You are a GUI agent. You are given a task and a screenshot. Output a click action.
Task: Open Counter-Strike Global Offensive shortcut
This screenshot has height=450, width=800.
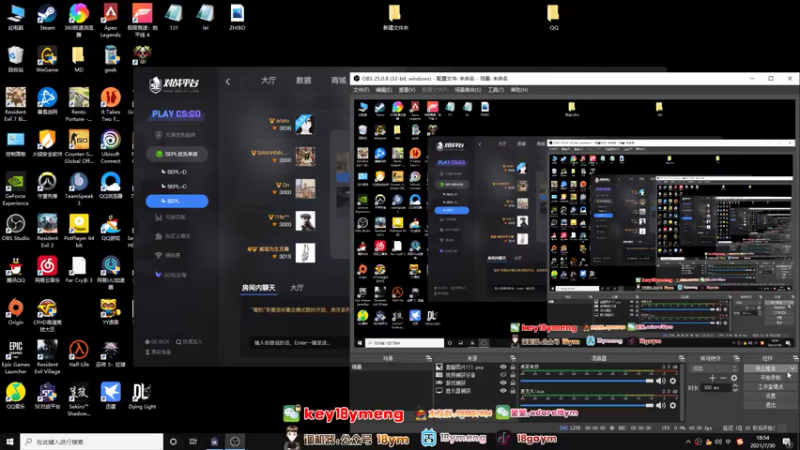(79, 147)
